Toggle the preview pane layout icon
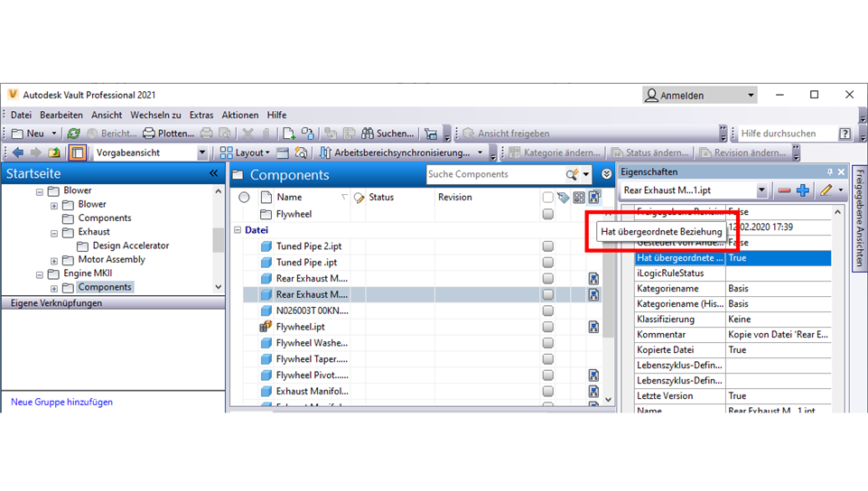The width and height of the screenshot is (868, 491). tap(77, 153)
